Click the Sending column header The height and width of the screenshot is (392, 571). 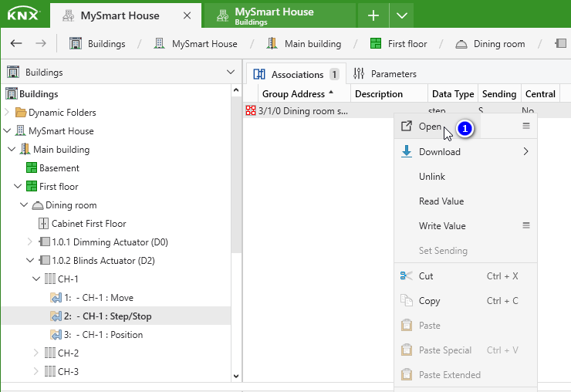[499, 94]
